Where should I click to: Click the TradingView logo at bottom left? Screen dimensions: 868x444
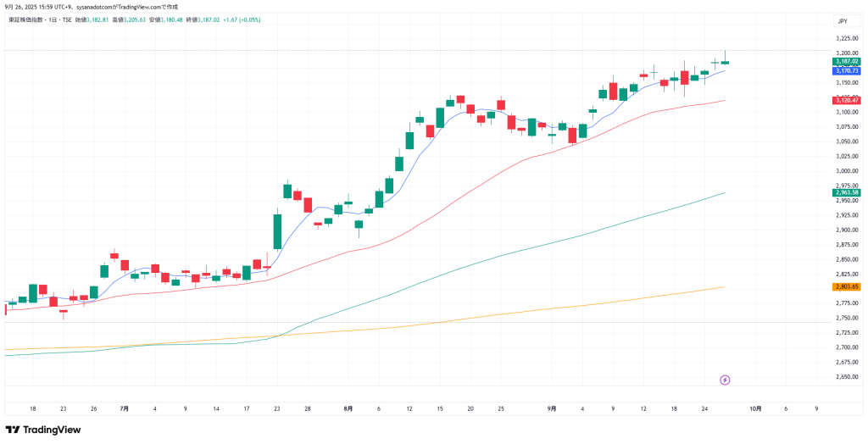pyautogui.click(x=43, y=430)
